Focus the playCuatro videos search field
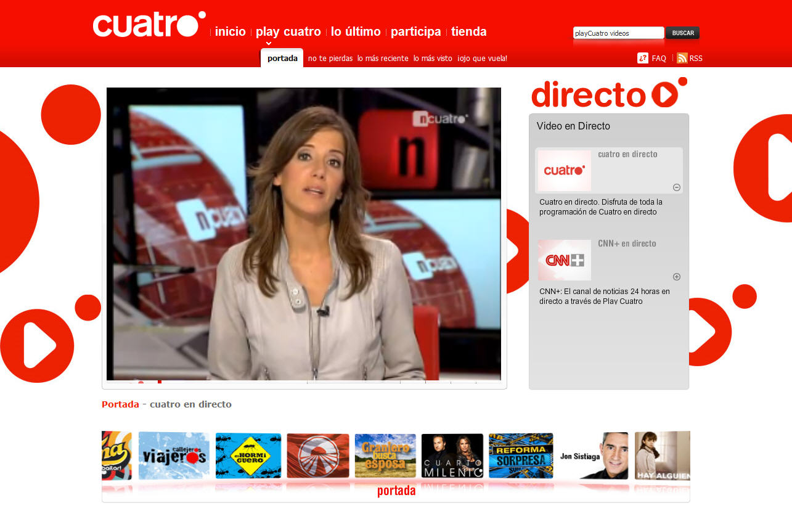This screenshot has width=792, height=532. pyautogui.click(x=619, y=33)
